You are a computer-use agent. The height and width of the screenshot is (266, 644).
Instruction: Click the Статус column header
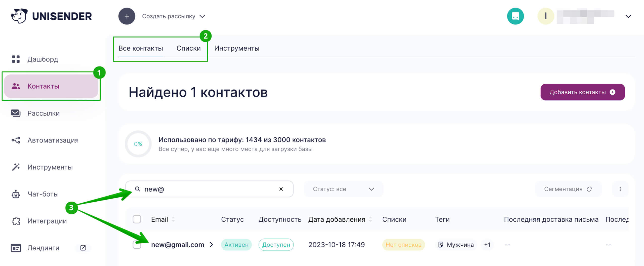click(x=232, y=219)
